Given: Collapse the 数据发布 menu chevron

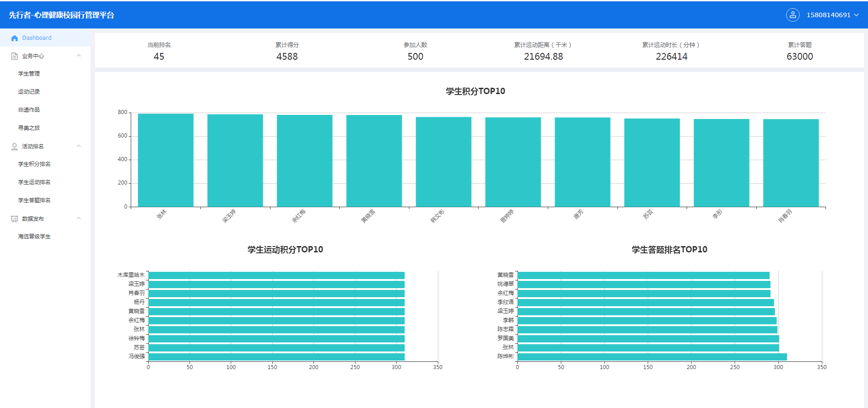Looking at the screenshot, I should (x=79, y=218).
